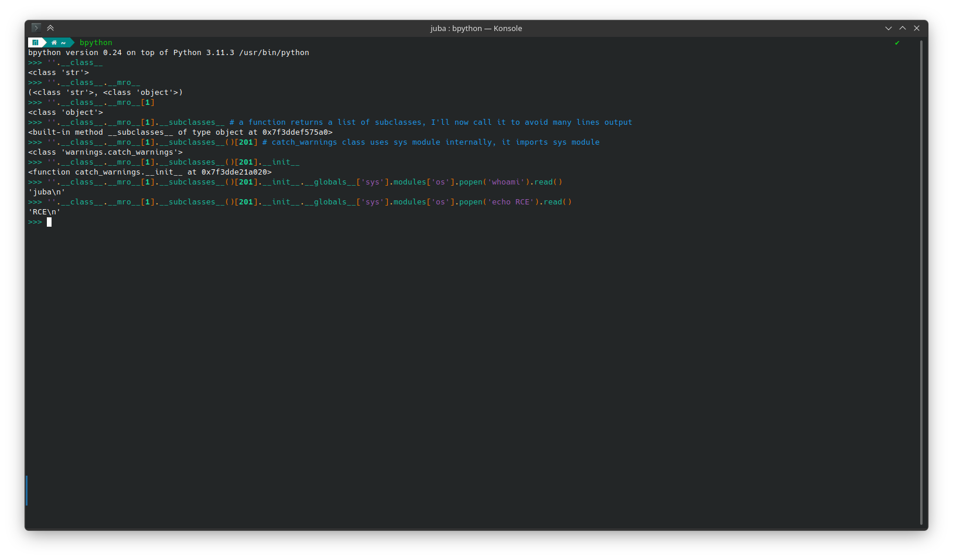Click the green checkmark status indicator
953x560 pixels.
coord(897,43)
